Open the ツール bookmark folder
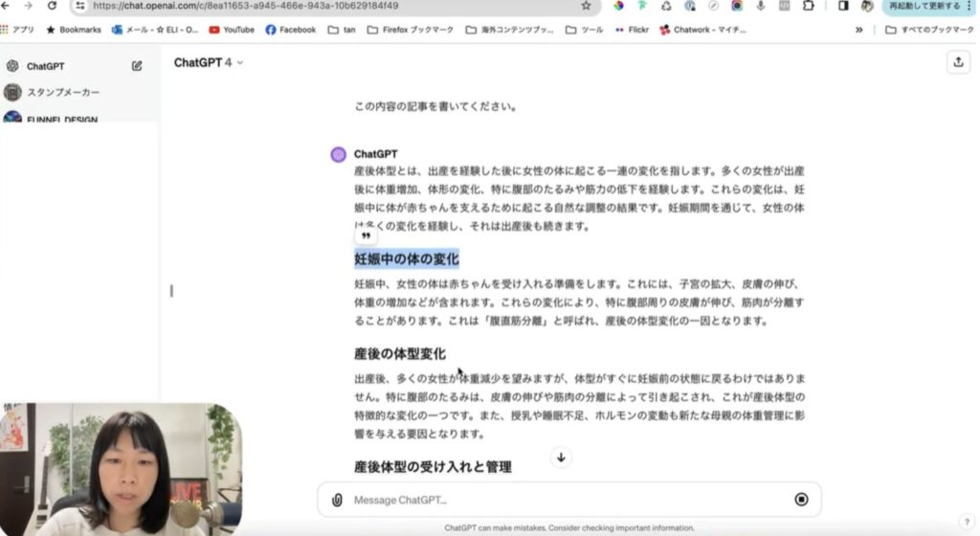980x536 pixels. [585, 30]
